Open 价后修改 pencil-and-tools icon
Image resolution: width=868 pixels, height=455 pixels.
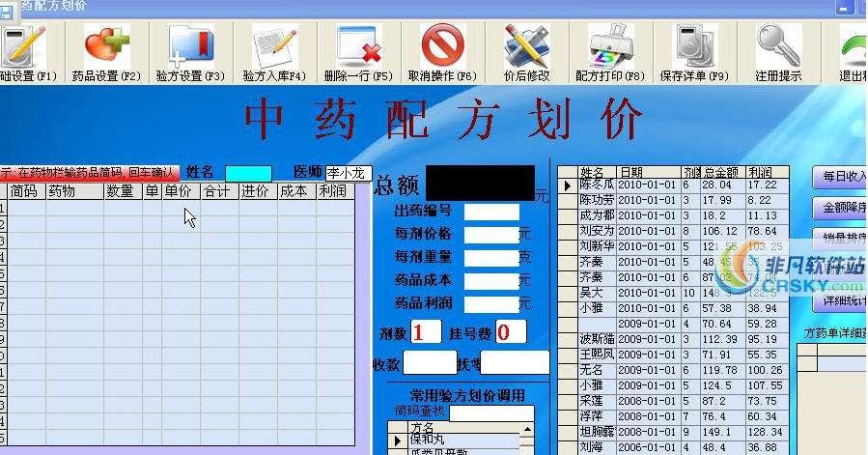click(526, 45)
